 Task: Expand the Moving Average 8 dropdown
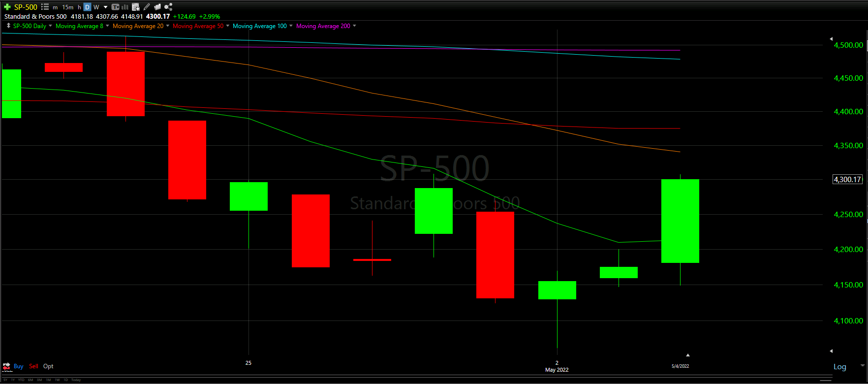tap(107, 26)
